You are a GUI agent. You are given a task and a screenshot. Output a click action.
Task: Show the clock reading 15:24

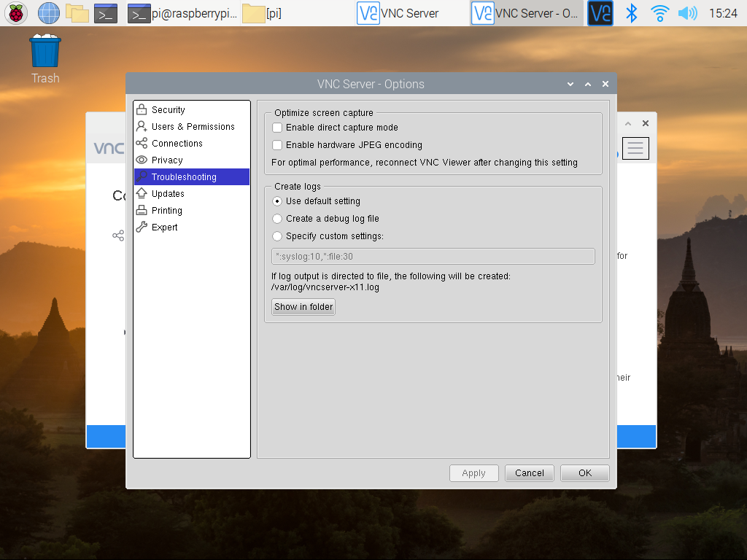pos(723,13)
